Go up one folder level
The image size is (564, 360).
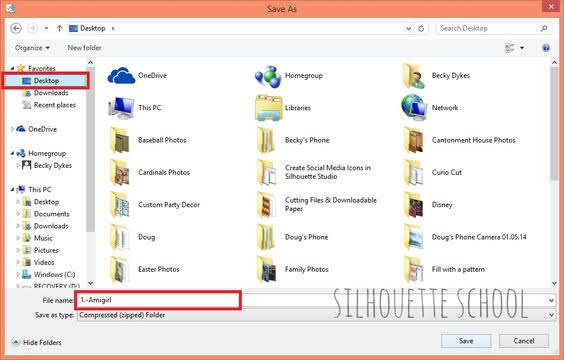[59, 28]
